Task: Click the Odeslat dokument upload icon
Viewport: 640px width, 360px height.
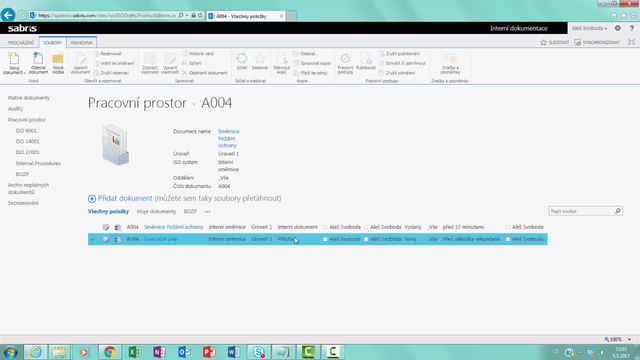Action: coord(38,63)
